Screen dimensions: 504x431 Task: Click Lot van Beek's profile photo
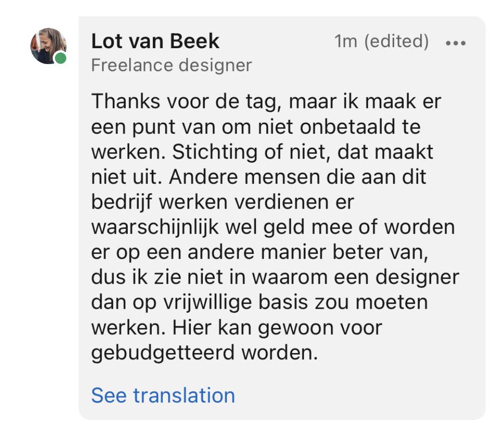click(48, 46)
